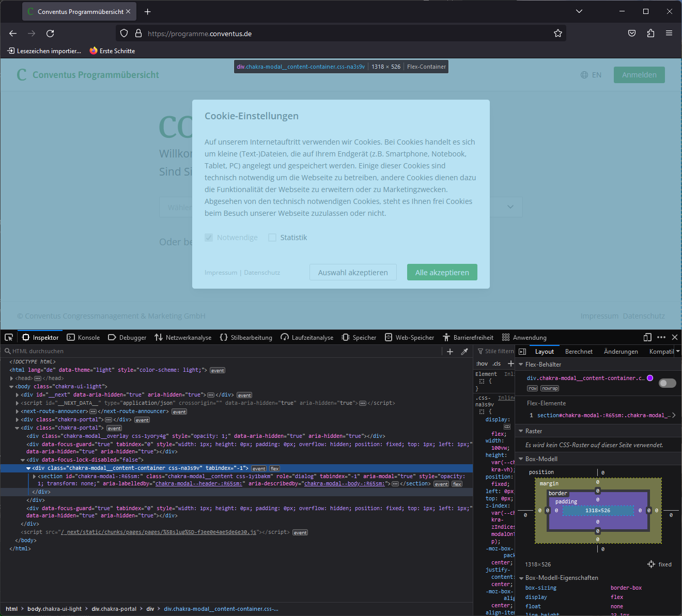The image size is (682, 616).
Task: Create a new node with the + icon
Action: [x=450, y=351]
